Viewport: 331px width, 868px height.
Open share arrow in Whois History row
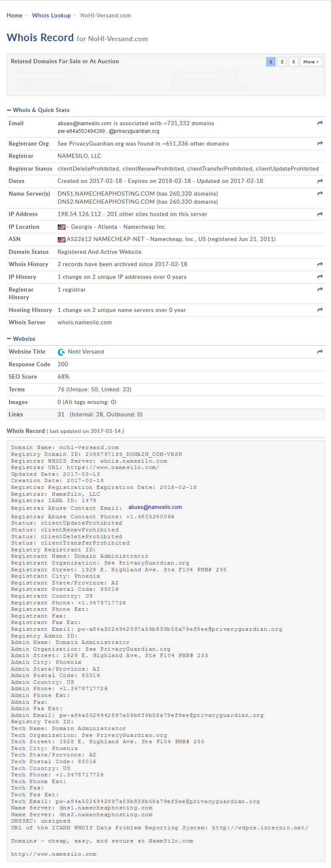click(x=320, y=264)
